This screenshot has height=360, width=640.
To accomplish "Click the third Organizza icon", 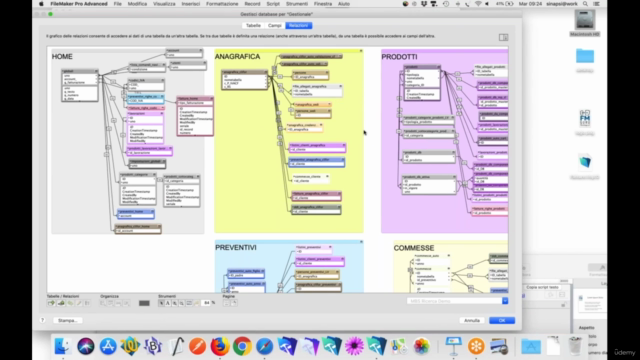I will [118, 303].
